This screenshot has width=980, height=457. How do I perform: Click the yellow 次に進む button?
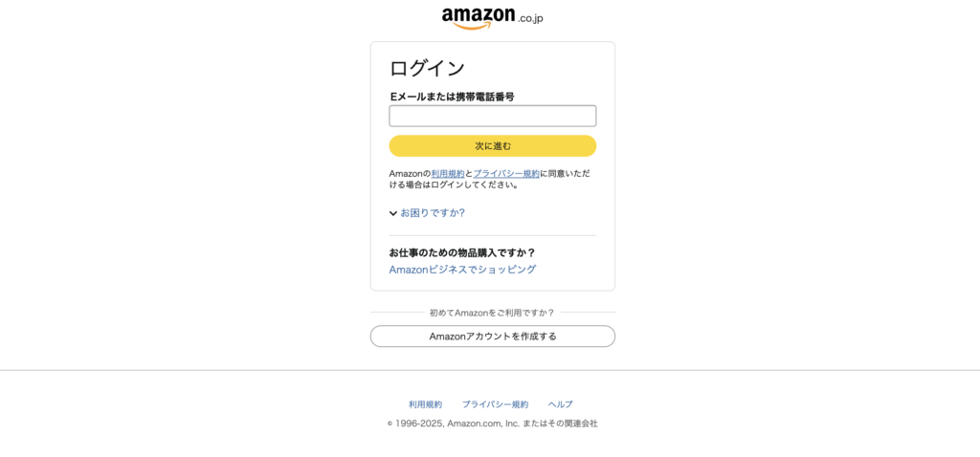[493, 146]
